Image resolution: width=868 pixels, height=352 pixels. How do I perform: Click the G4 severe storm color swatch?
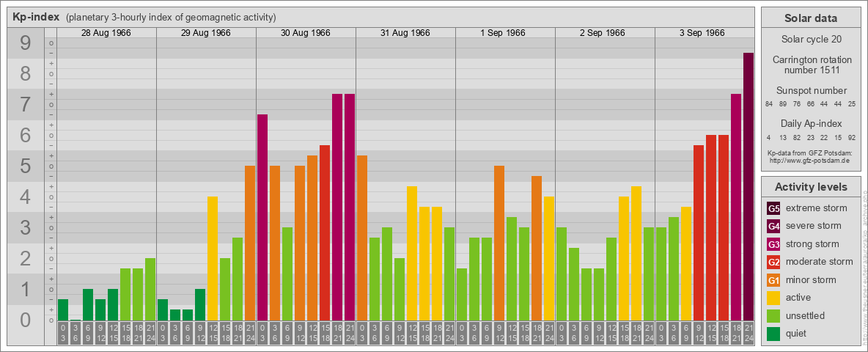pyautogui.click(x=773, y=226)
